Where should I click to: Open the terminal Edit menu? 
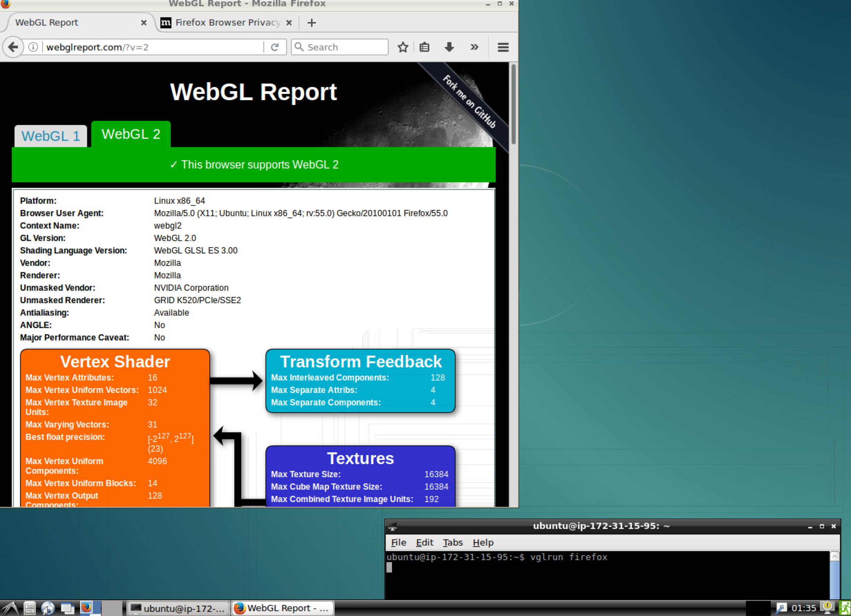tap(424, 542)
